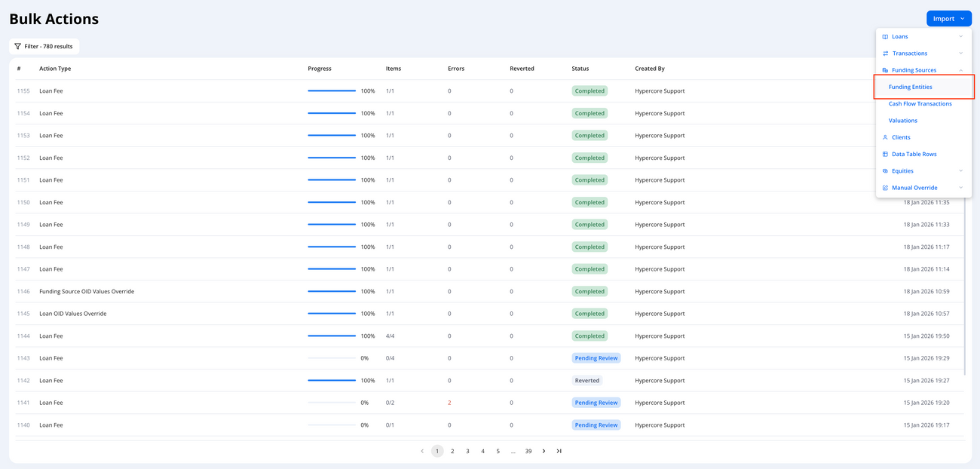The image size is (980, 469).
Task: Expand the Loans submenu chevron
Action: click(960, 37)
